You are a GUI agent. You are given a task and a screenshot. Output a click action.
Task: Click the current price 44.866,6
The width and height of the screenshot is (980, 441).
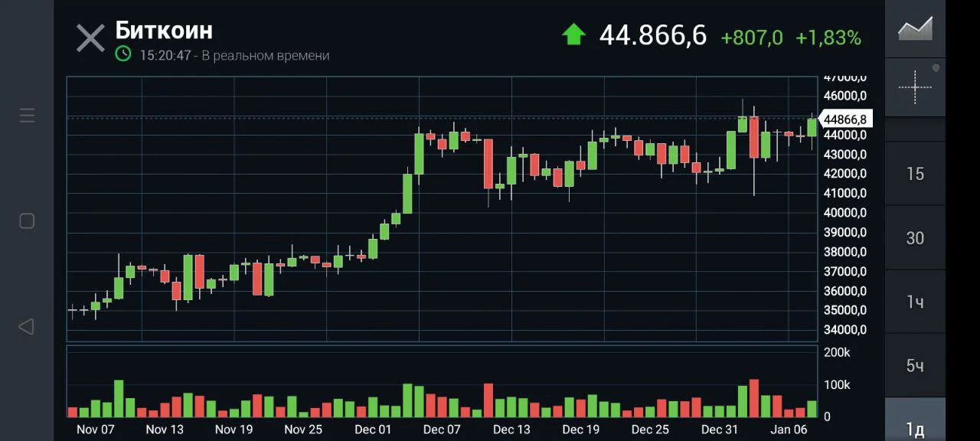[x=653, y=35]
